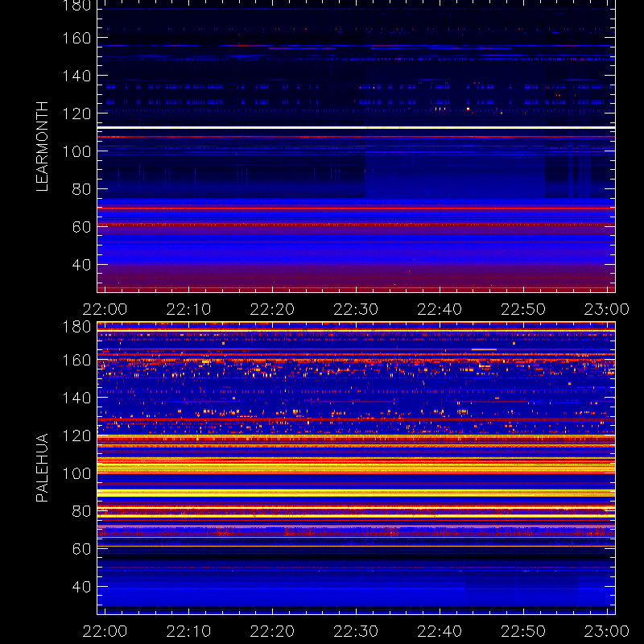Pick the 80 tick label on PALEHUA plot
This screenshot has width=644, height=644.
[81, 511]
